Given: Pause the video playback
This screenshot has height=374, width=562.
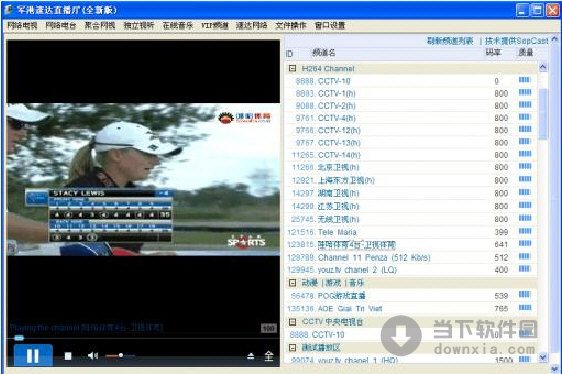Looking at the screenshot, I should pyautogui.click(x=33, y=355).
